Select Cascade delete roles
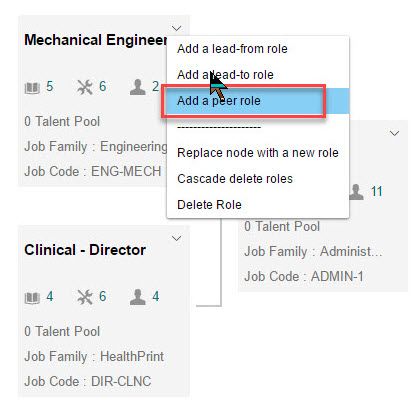This screenshot has width=411, height=401. (235, 179)
